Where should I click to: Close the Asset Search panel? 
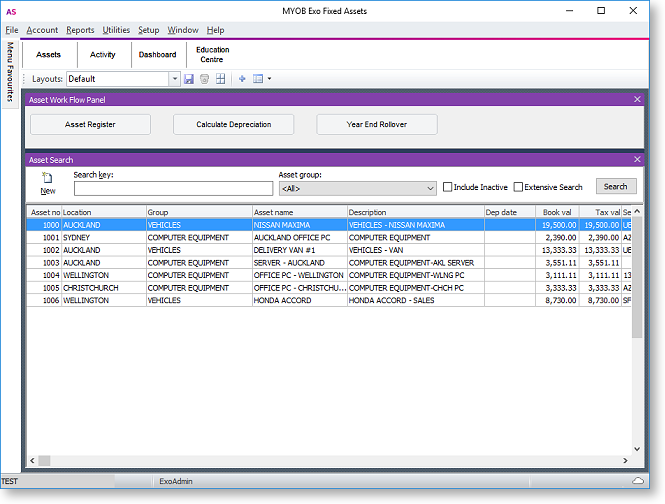coord(637,159)
